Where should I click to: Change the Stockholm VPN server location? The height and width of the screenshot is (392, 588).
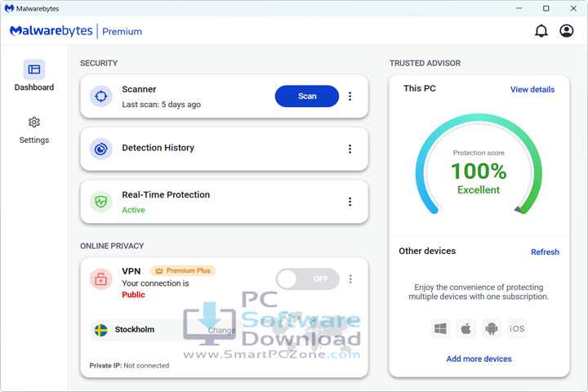pos(221,330)
